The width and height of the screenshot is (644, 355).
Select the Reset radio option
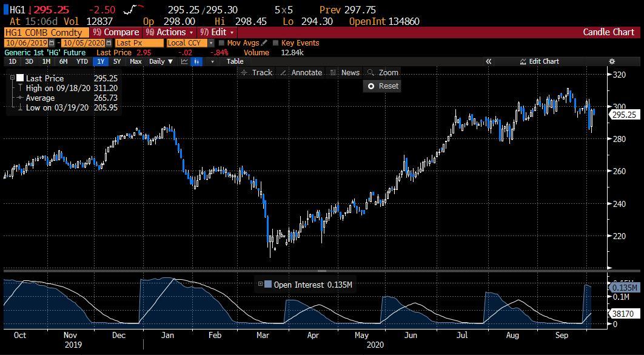pos(371,86)
